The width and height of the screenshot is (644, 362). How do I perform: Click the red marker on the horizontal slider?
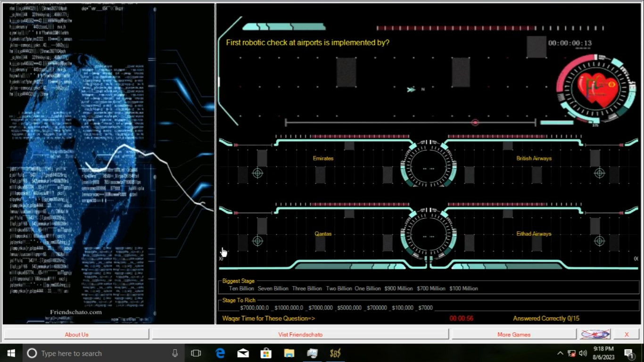(x=475, y=123)
